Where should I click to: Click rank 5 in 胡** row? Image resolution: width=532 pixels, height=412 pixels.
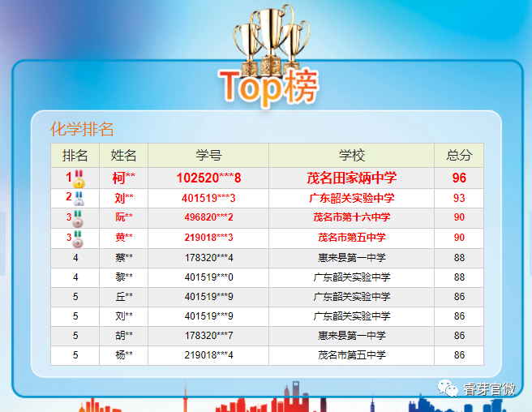coord(75,335)
